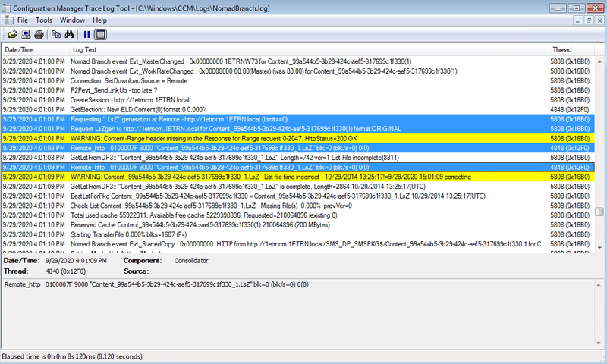Click the Open log file icon
Image resolution: width=607 pixels, height=364 pixels.
point(12,34)
